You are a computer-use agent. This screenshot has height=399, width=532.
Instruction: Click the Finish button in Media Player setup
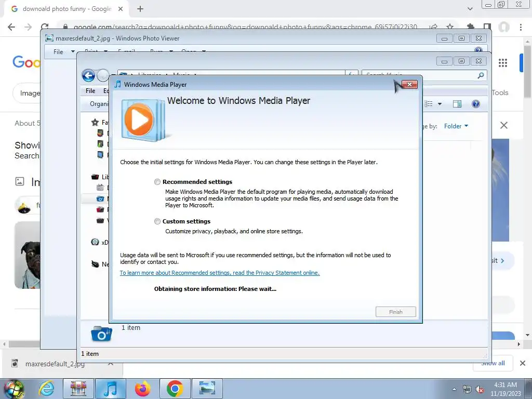click(395, 312)
